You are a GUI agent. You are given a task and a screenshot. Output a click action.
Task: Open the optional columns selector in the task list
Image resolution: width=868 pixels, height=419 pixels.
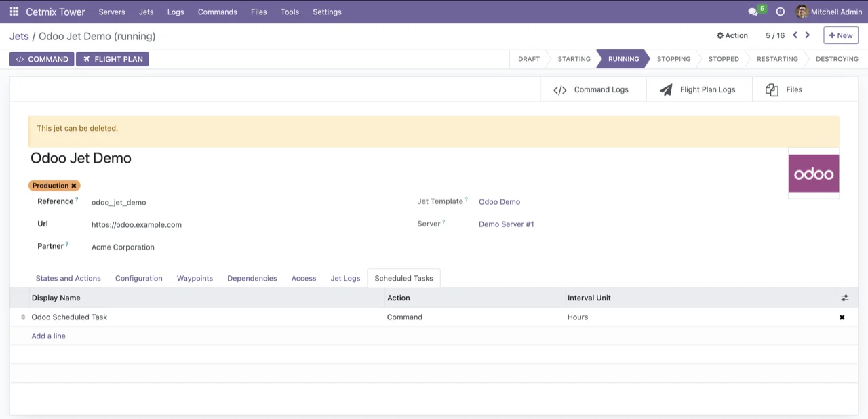pyautogui.click(x=844, y=298)
